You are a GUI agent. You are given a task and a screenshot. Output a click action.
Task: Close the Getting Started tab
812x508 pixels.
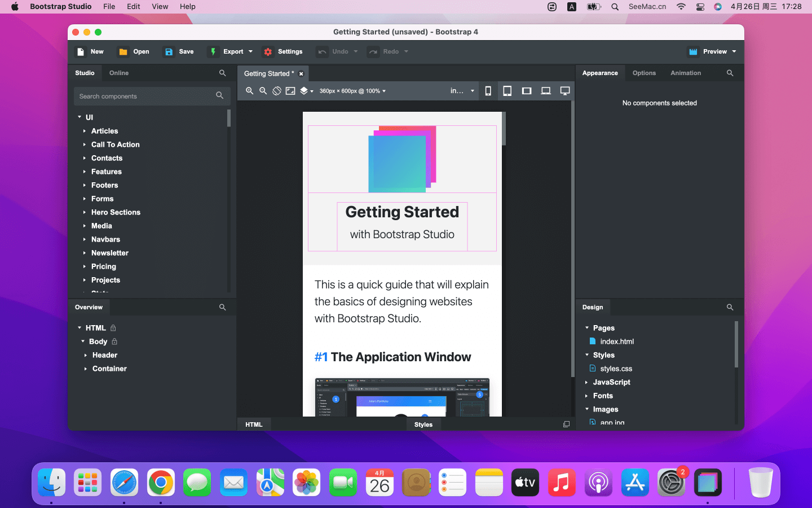(x=301, y=73)
